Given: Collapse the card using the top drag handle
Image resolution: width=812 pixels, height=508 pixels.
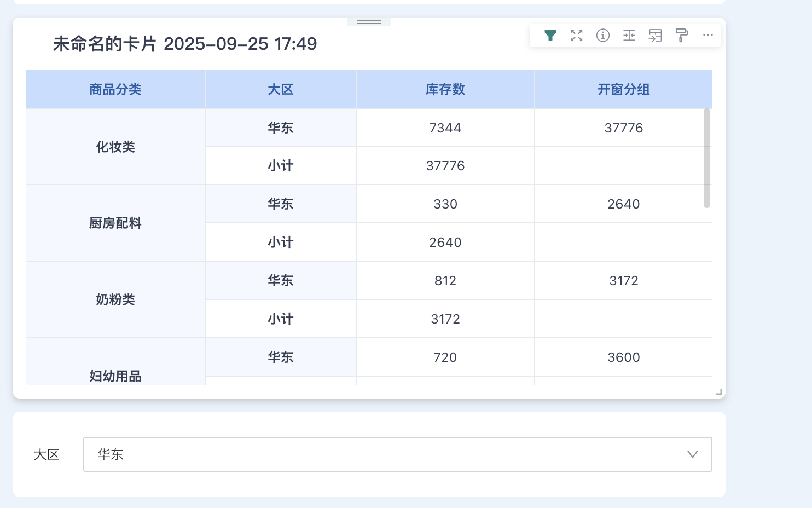Looking at the screenshot, I should tap(369, 21).
